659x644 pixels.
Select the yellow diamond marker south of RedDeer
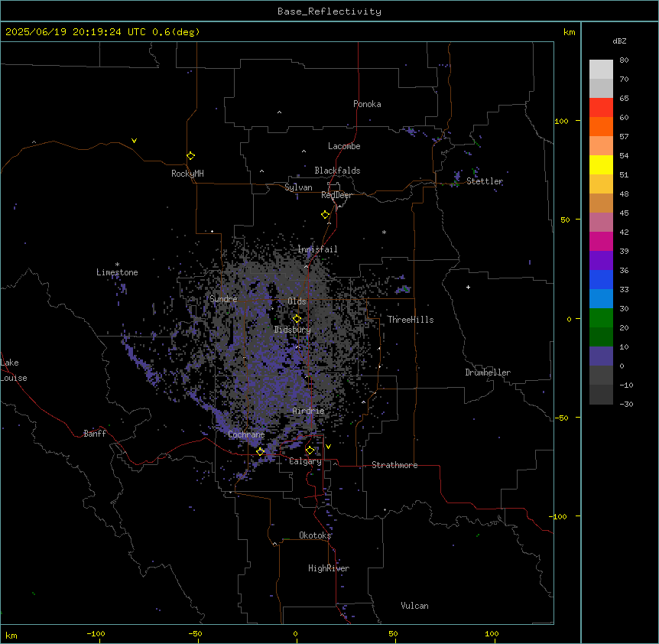pos(326,215)
